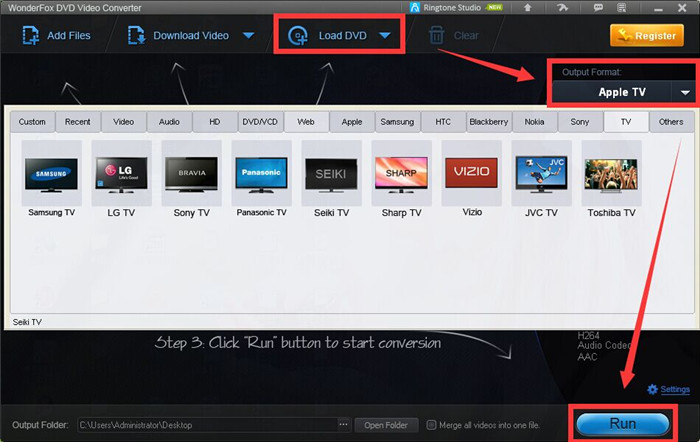Click the upload arrow icon in title bar

coord(527,8)
